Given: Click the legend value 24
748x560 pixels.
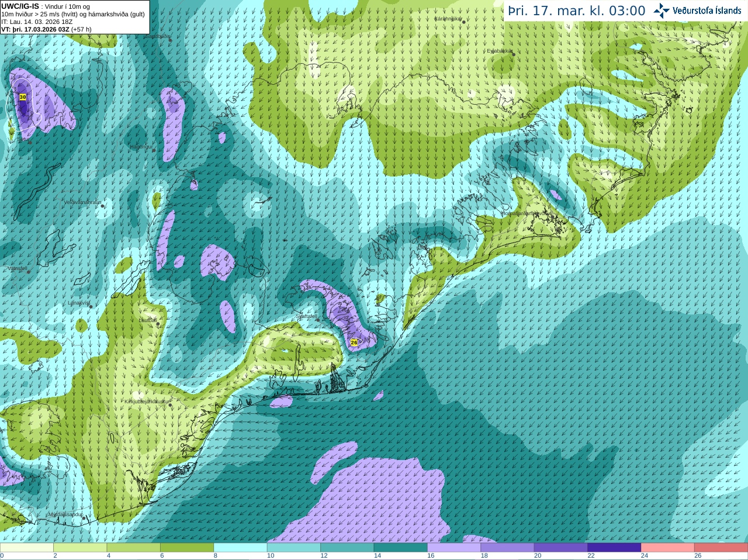Looking at the screenshot, I should point(644,556).
